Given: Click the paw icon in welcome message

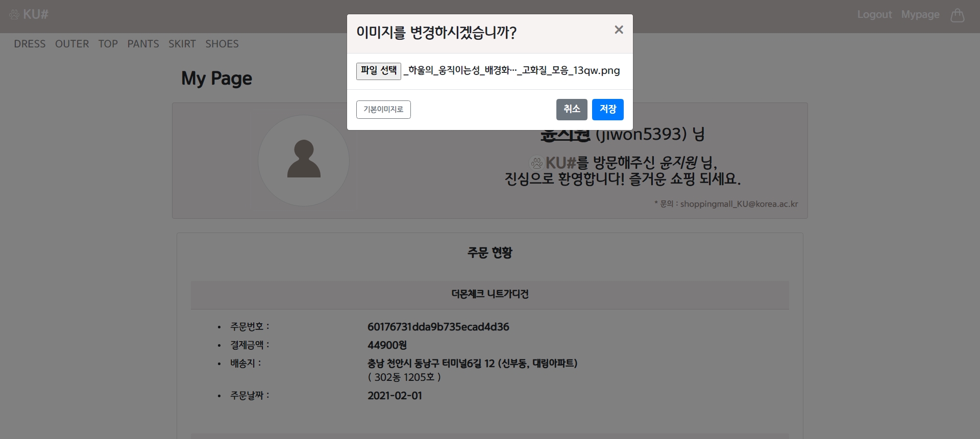Looking at the screenshot, I should coord(536,163).
